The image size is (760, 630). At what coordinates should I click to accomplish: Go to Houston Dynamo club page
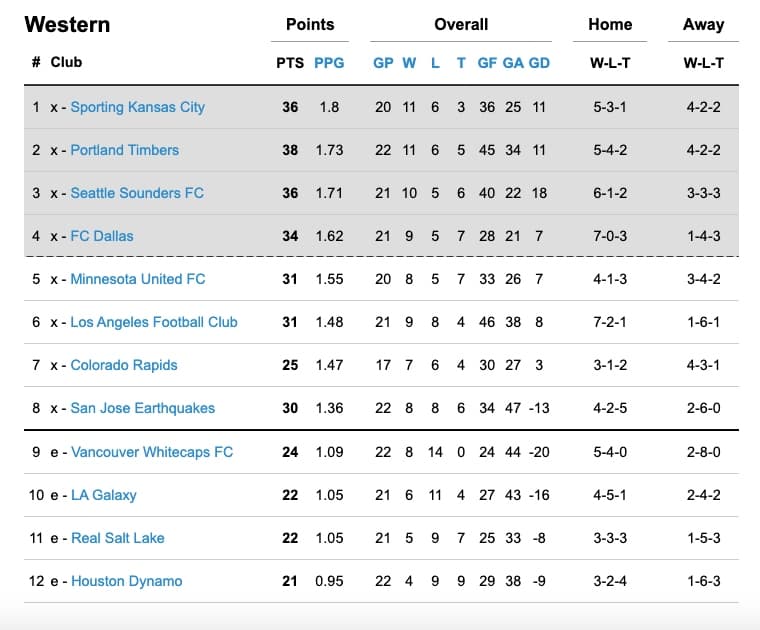(126, 581)
